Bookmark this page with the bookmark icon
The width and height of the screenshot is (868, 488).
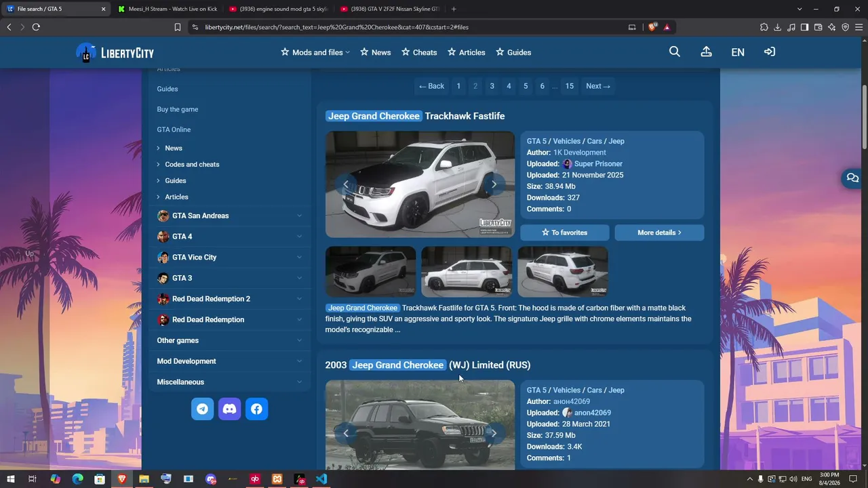point(178,27)
